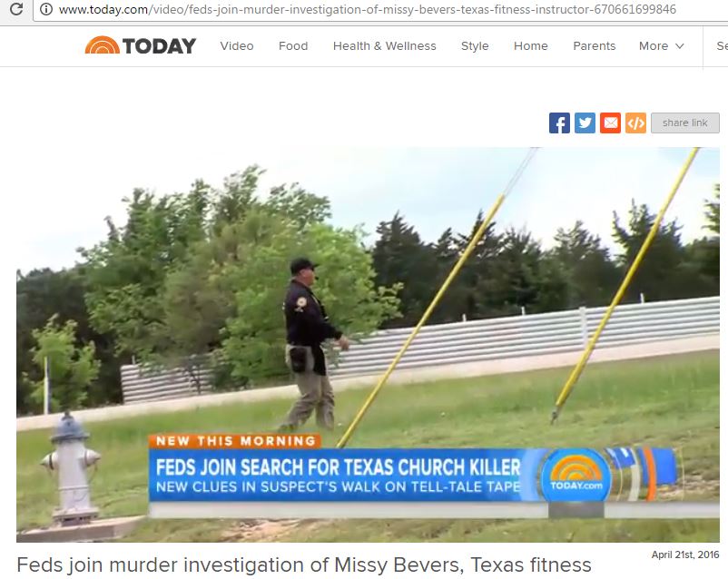Expand the More navigation dropdown
Viewport: 728px width, 579px height.
coord(661,46)
